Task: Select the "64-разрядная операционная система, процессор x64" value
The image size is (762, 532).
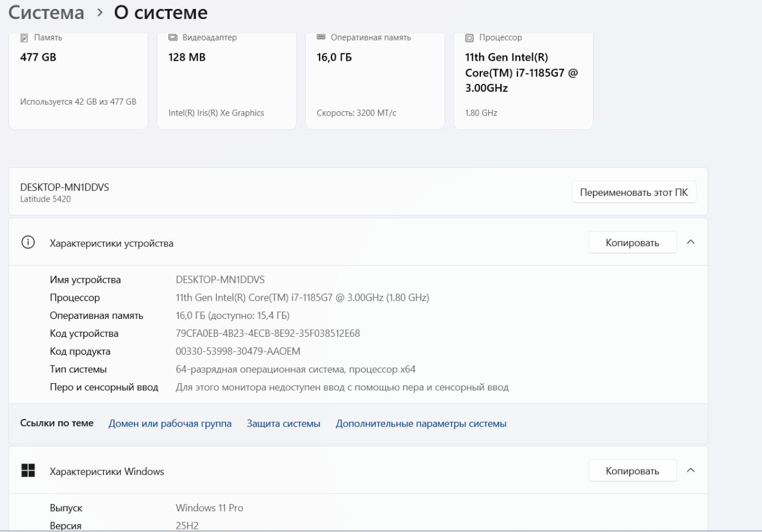Action: coord(296,369)
